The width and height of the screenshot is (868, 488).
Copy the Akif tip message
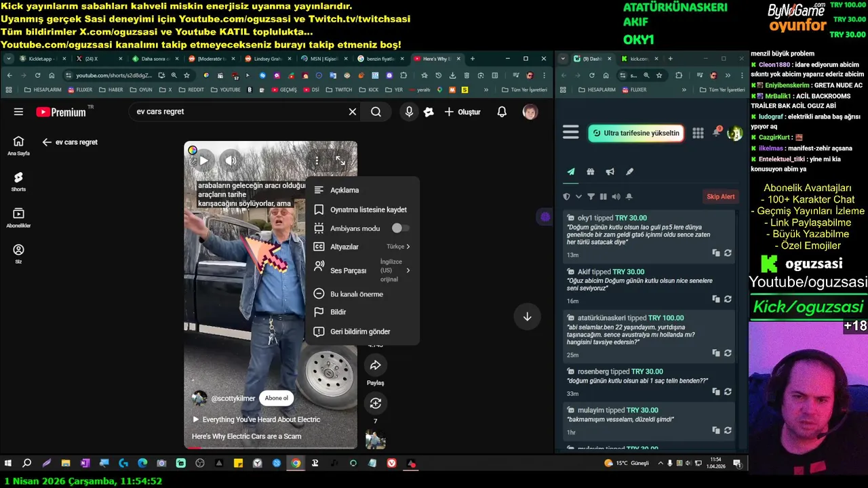[x=716, y=299]
